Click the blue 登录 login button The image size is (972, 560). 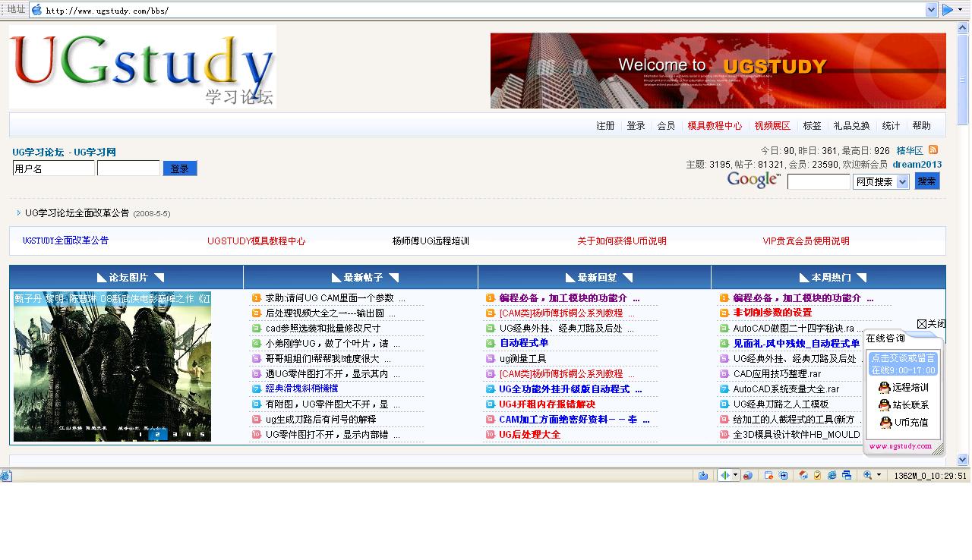click(180, 168)
